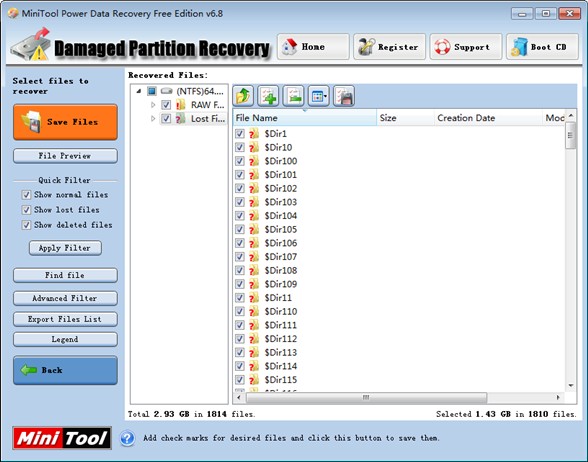Toggle the NTFS partition root checkbox
The image size is (588, 462).
pos(152,91)
